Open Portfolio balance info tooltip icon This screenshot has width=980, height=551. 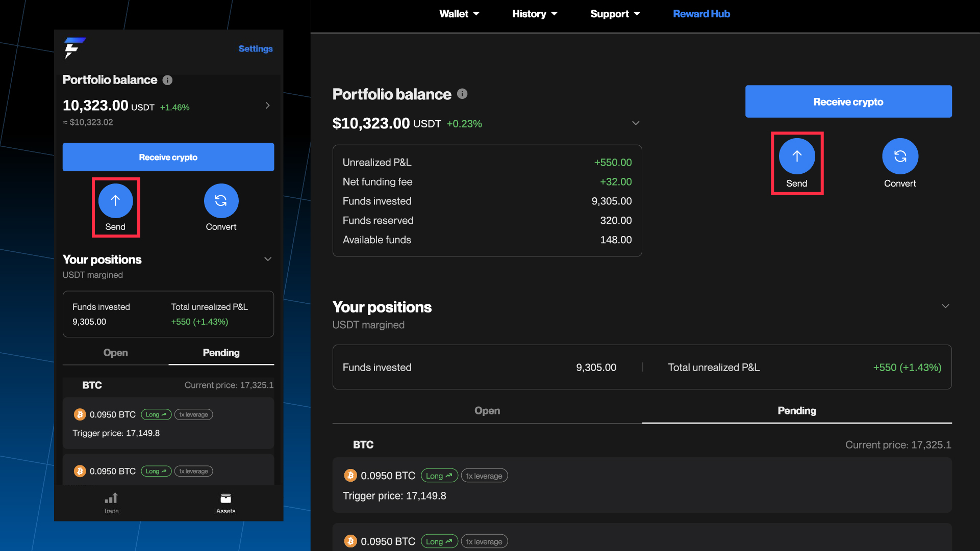click(168, 80)
